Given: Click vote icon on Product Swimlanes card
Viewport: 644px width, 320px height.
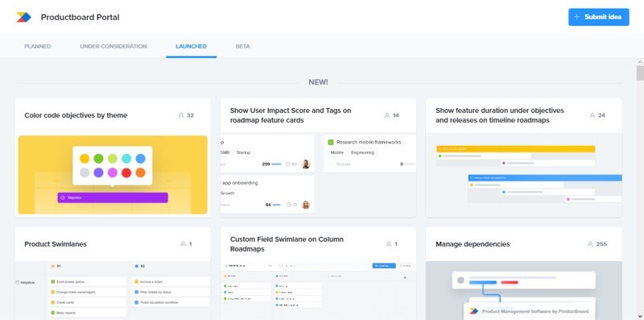Looking at the screenshot, I should (x=184, y=244).
